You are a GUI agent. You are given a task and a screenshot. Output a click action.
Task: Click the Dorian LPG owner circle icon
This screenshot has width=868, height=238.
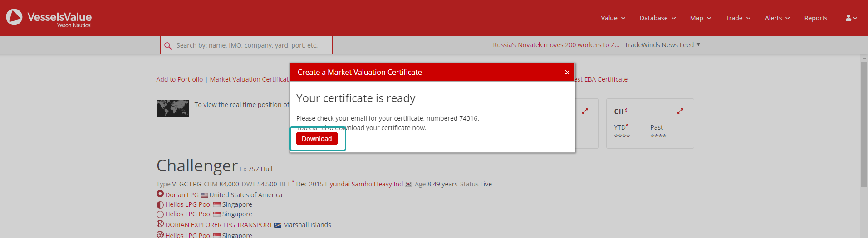tap(160, 194)
